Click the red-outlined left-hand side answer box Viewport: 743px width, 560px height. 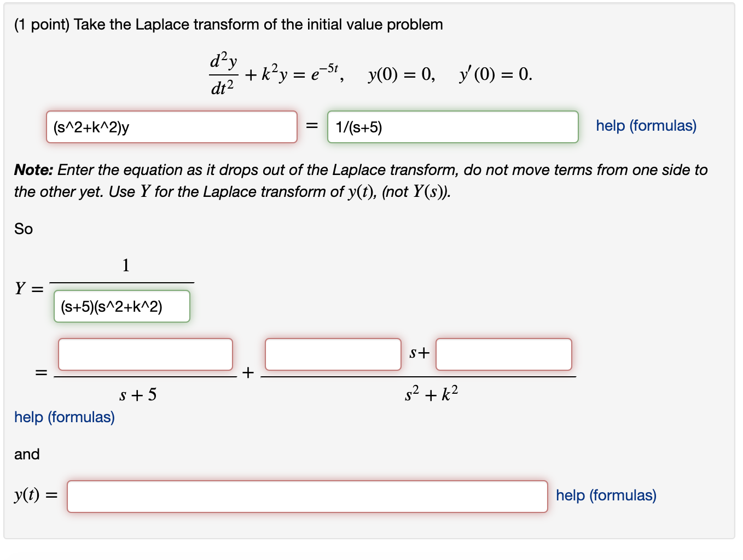click(171, 127)
